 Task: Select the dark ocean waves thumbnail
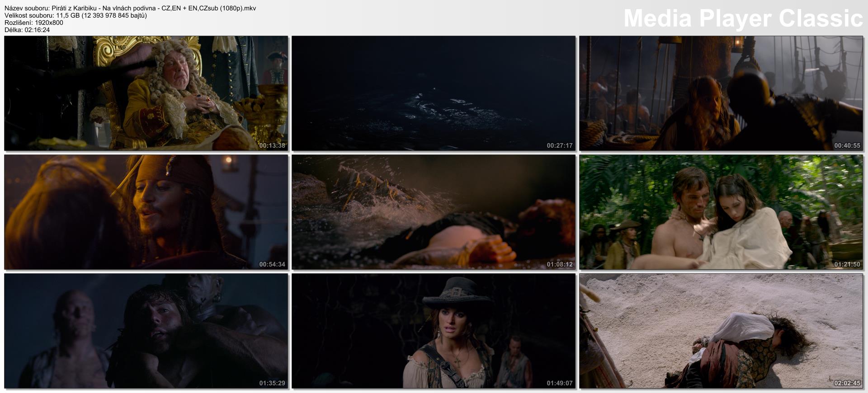pyautogui.click(x=434, y=93)
